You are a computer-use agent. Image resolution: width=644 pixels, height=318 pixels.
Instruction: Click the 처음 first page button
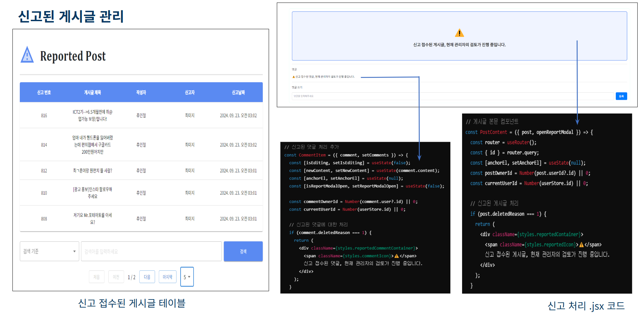click(x=97, y=277)
